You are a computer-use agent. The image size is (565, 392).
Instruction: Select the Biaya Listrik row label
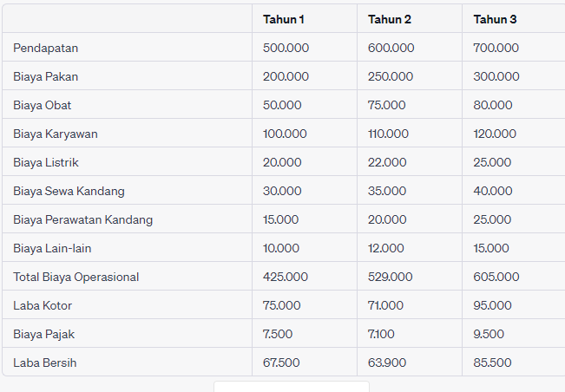(45, 162)
